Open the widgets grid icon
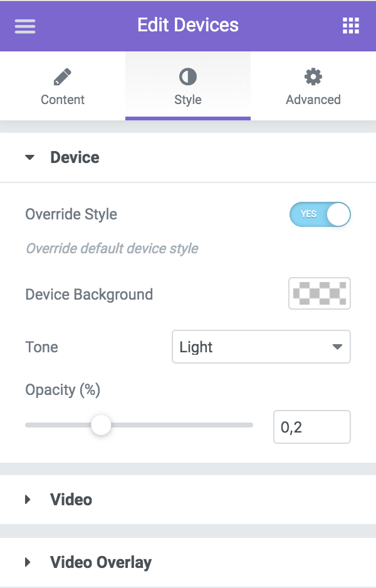This screenshot has width=376, height=588. (351, 26)
